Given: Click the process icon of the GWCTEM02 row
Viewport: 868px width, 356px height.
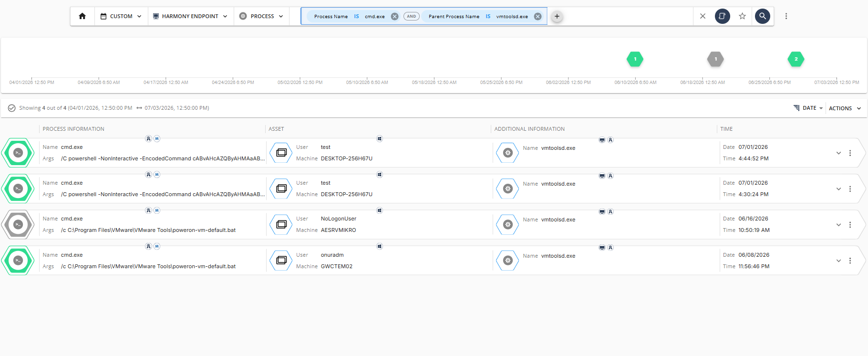Looking at the screenshot, I should tap(18, 261).
